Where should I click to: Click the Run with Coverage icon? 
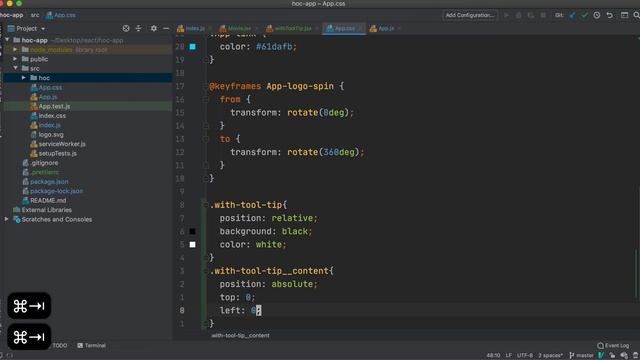[x=531, y=16]
